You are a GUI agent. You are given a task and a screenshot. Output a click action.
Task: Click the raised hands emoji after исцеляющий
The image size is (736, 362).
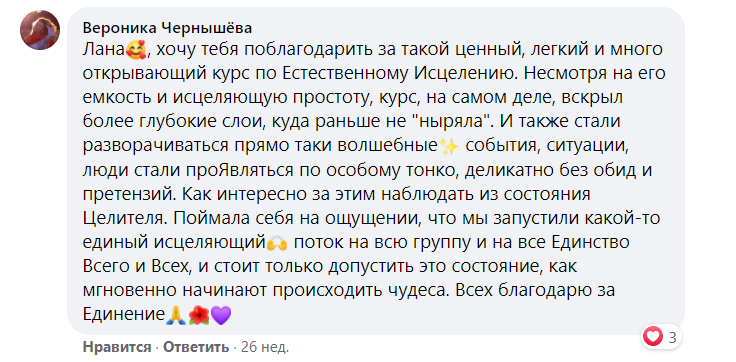[279, 244]
